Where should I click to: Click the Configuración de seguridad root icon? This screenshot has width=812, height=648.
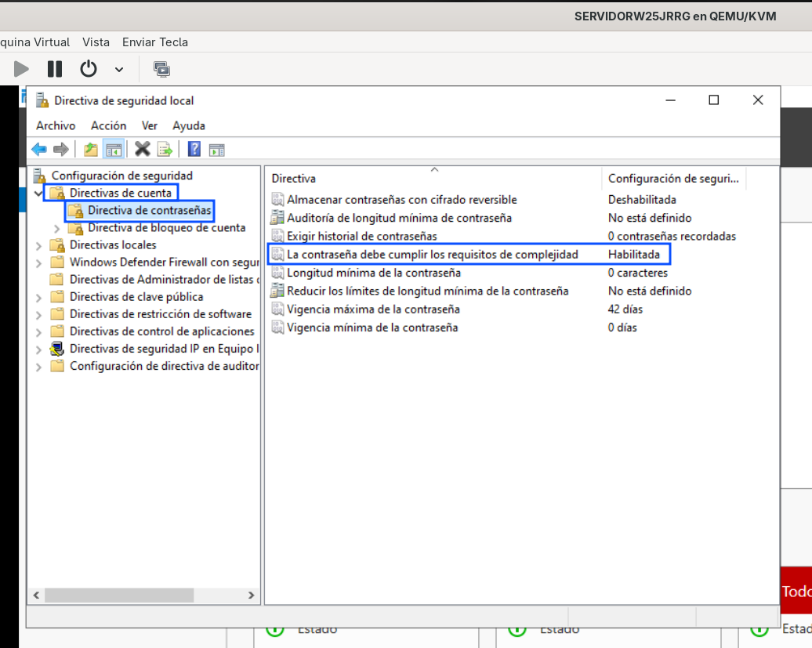coord(39,176)
